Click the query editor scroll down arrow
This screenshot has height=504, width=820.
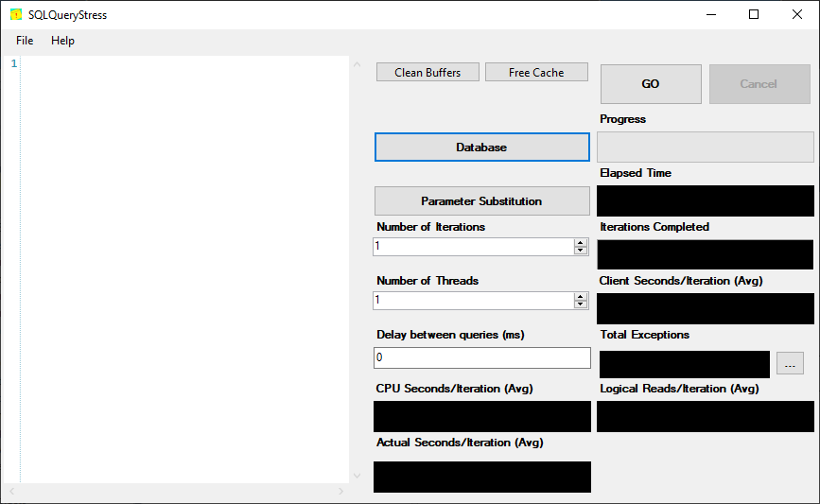coord(357,476)
